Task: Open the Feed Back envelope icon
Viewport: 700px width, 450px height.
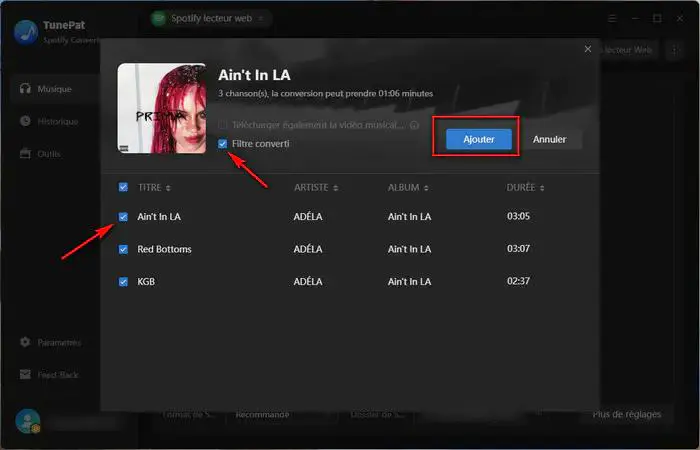Action: pos(25,374)
